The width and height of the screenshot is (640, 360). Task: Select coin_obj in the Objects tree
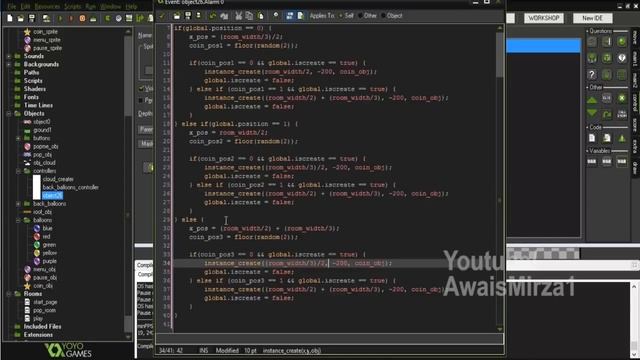(x=42, y=286)
